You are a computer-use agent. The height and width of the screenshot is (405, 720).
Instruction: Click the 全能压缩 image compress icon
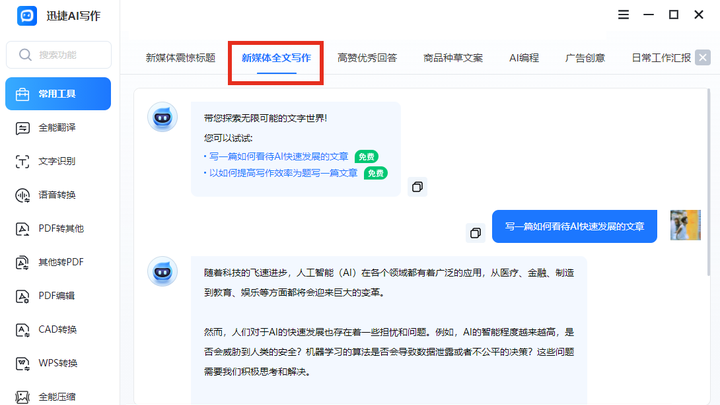pos(22,397)
